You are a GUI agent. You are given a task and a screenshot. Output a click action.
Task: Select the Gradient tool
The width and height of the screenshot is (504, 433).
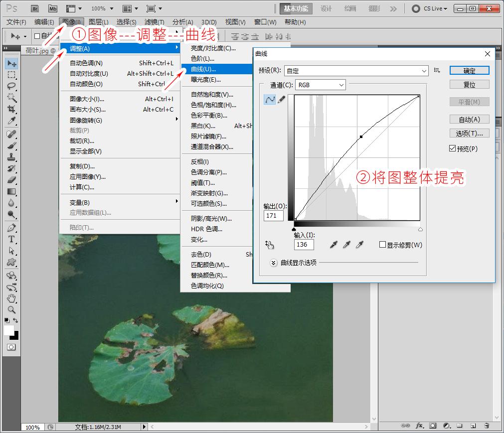point(11,191)
